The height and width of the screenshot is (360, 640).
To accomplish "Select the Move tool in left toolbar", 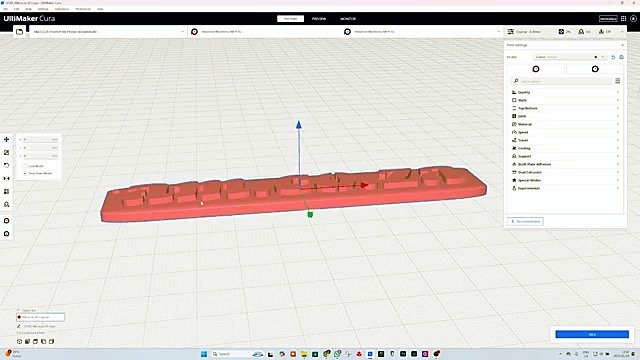I will 7,140.
